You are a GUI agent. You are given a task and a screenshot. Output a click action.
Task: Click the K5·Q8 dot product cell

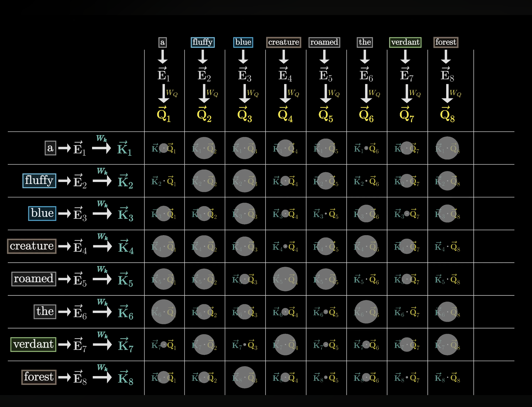coord(447,279)
